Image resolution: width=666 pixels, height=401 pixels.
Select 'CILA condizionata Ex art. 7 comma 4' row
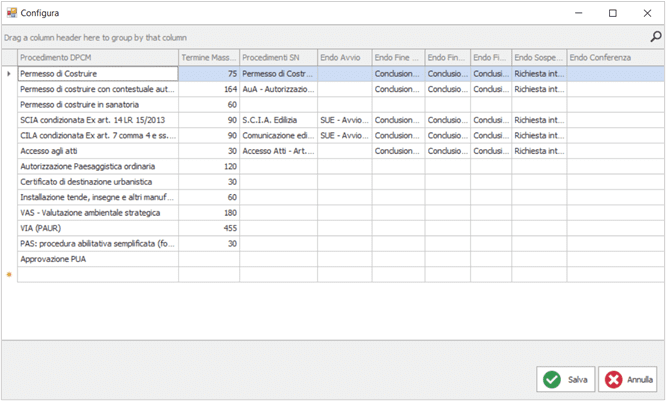tap(98, 136)
